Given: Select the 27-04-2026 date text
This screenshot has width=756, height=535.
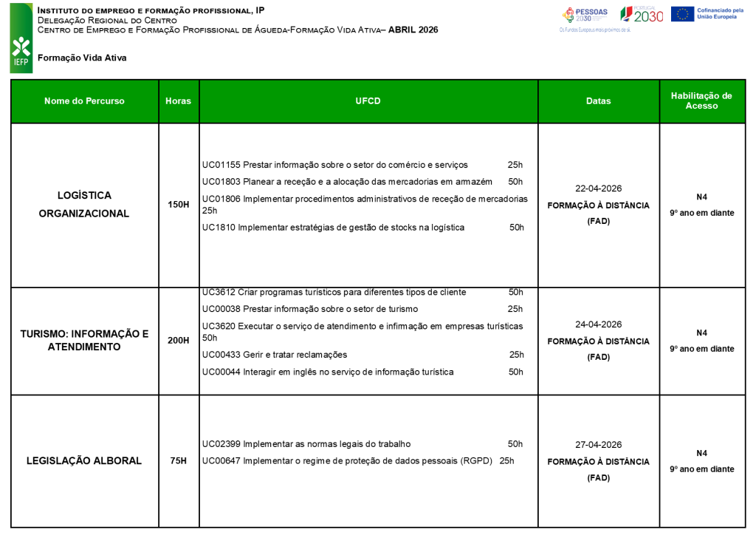Looking at the screenshot, I should pyautogui.click(x=598, y=445).
